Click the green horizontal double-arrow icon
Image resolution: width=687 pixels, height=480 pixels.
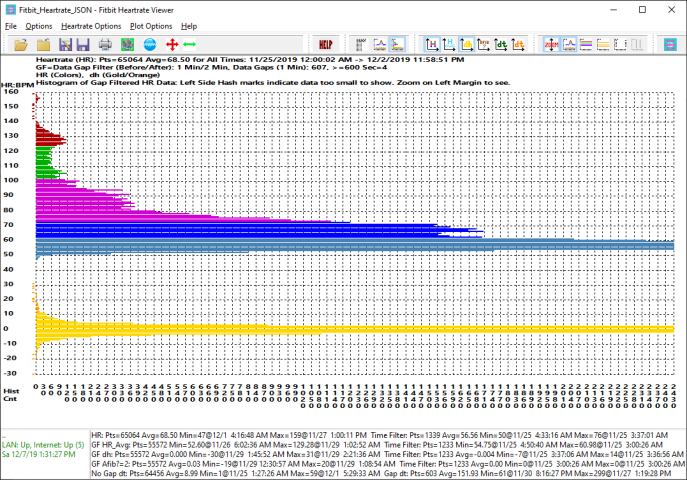click(x=190, y=45)
